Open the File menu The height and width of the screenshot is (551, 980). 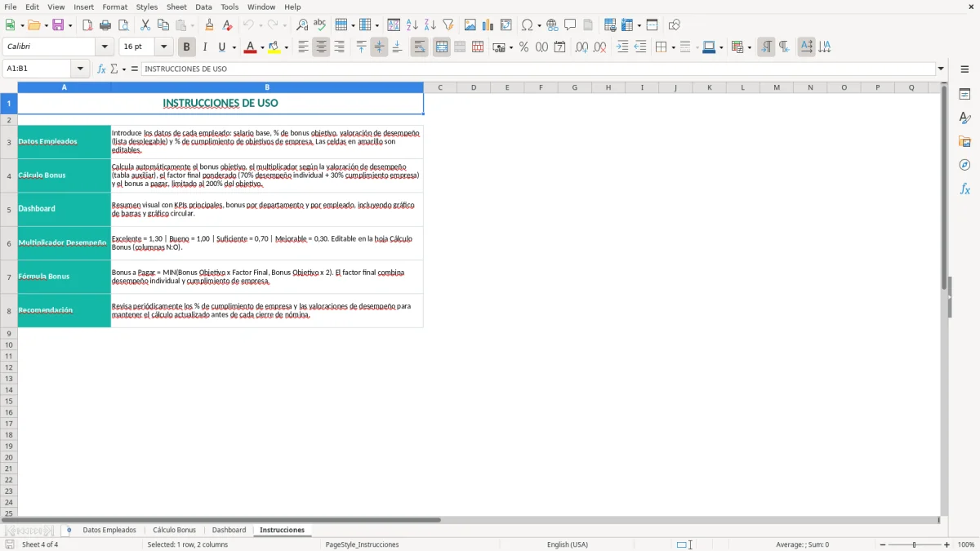tap(11, 7)
